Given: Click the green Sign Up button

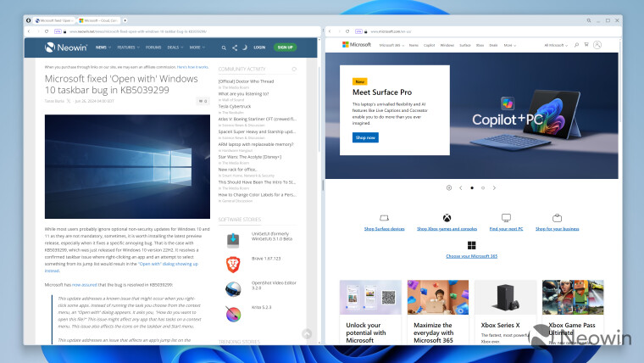Looking at the screenshot, I should click(284, 47).
